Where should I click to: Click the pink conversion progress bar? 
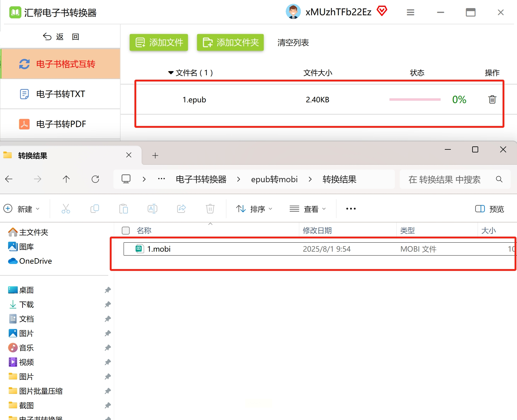click(415, 100)
